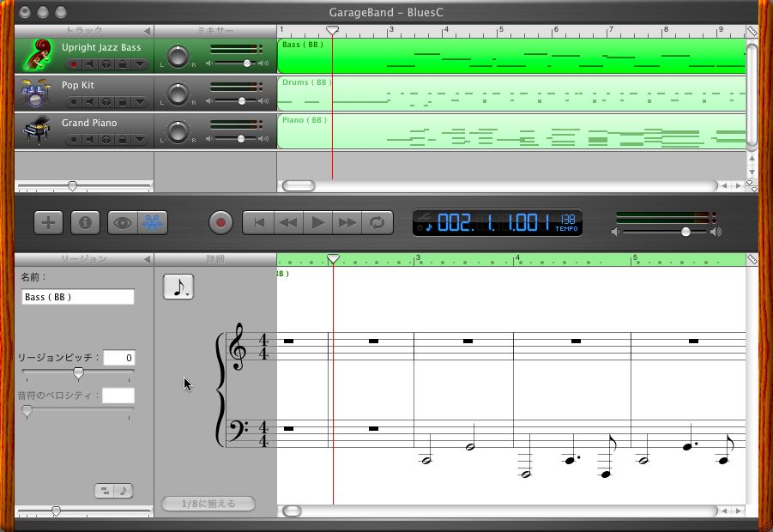
Task: Switch editor to piano roll view
Action: click(x=105, y=491)
